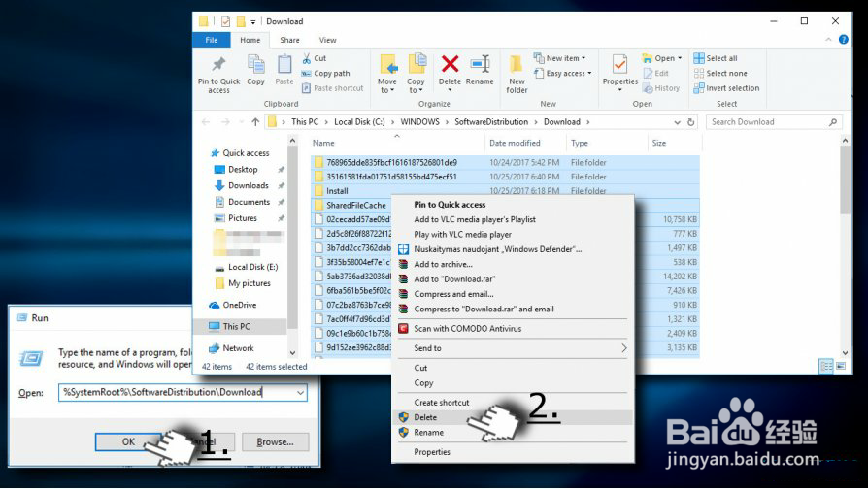This screenshot has width=868, height=489.
Task: Open the recent locations dropdown arrow
Action: (241, 122)
